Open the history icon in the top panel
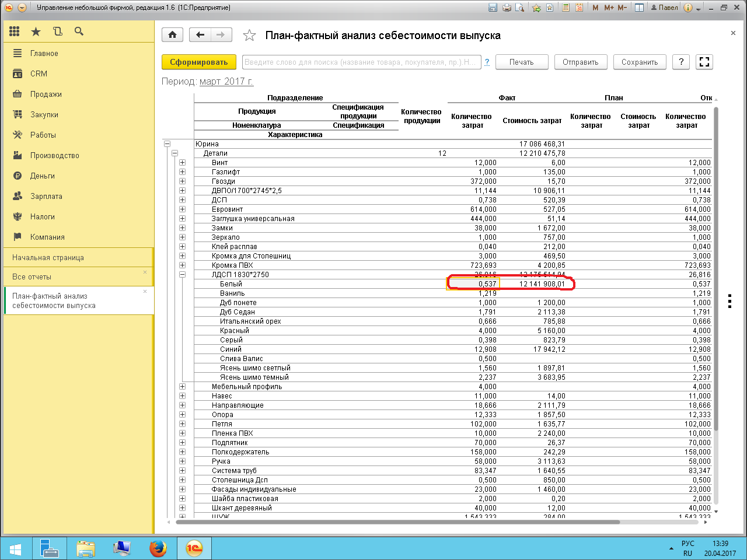 [x=57, y=32]
